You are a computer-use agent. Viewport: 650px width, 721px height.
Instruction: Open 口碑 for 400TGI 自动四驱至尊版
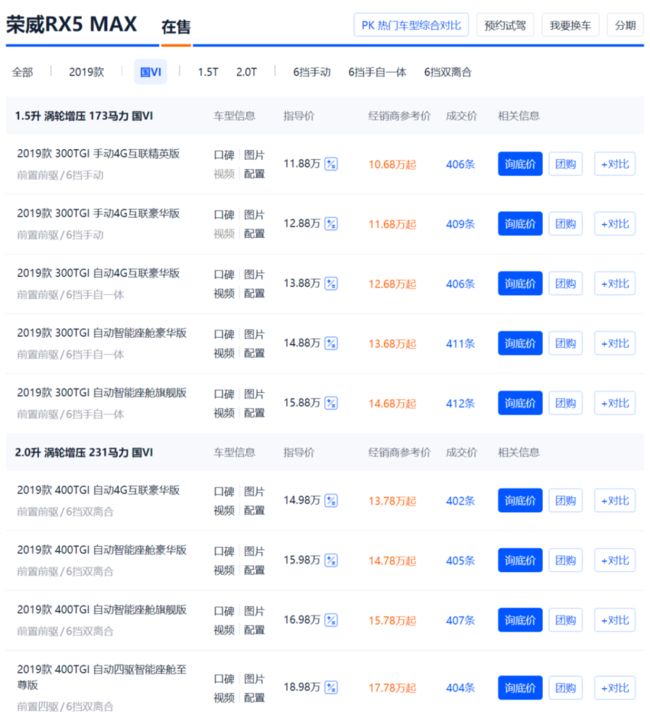[x=224, y=679]
